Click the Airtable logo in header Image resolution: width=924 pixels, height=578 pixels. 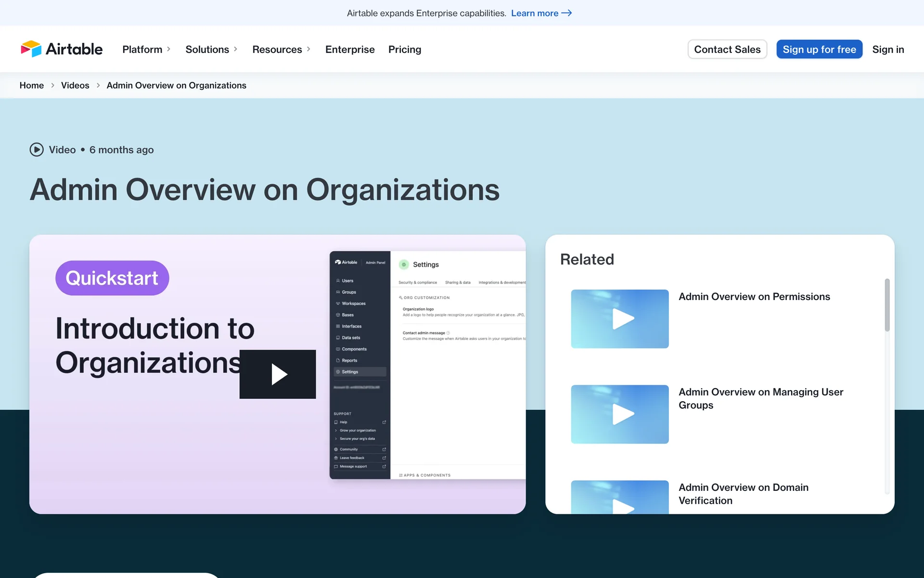coord(61,49)
